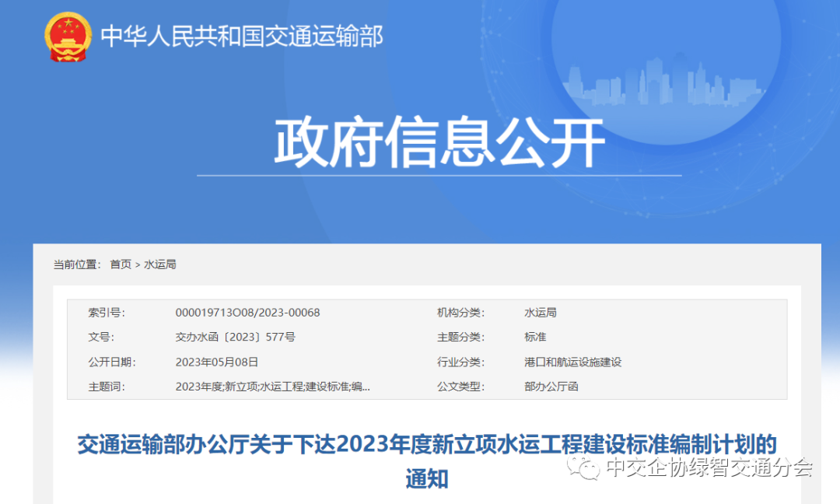Click the 政府信息公开 banner heading
This screenshot has height=504, width=840.
pyautogui.click(x=439, y=142)
